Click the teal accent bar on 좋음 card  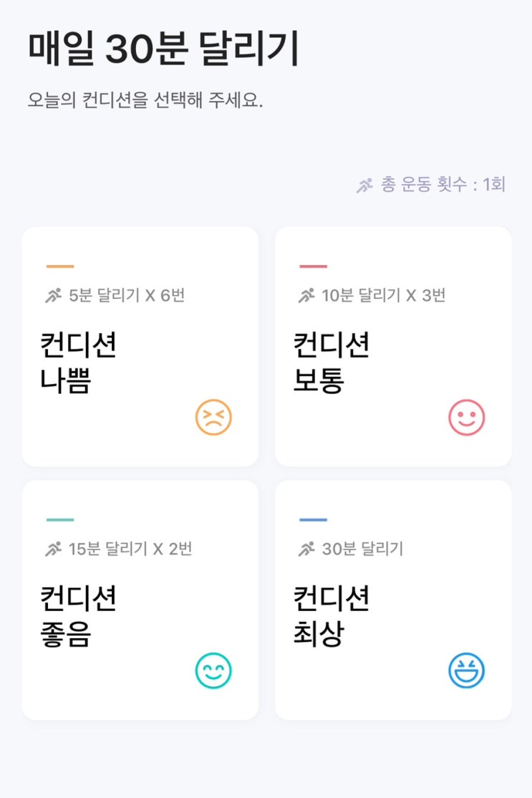click(x=60, y=520)
